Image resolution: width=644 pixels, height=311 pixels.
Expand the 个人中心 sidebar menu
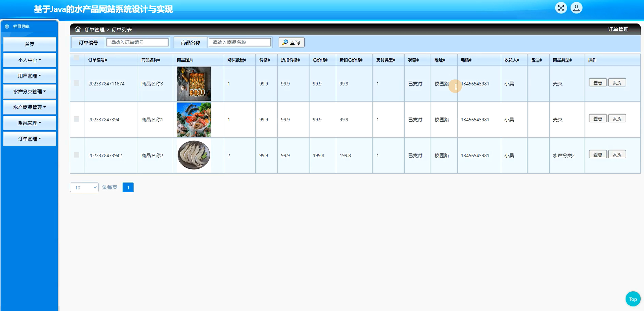tap(30, 60)
